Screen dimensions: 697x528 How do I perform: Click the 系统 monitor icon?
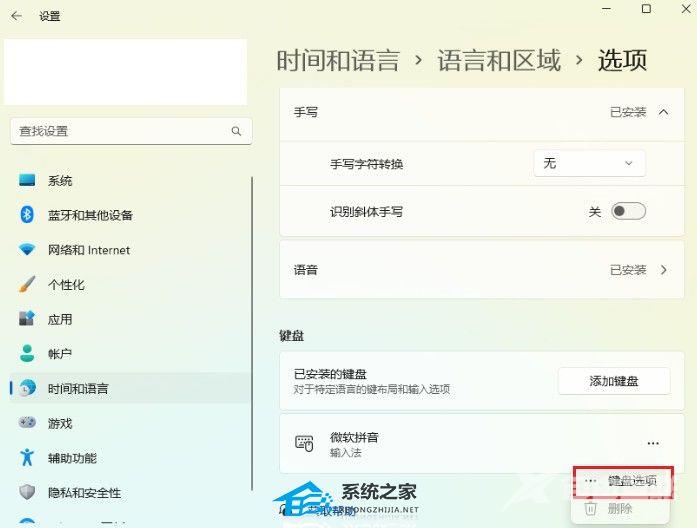point(27,180)
